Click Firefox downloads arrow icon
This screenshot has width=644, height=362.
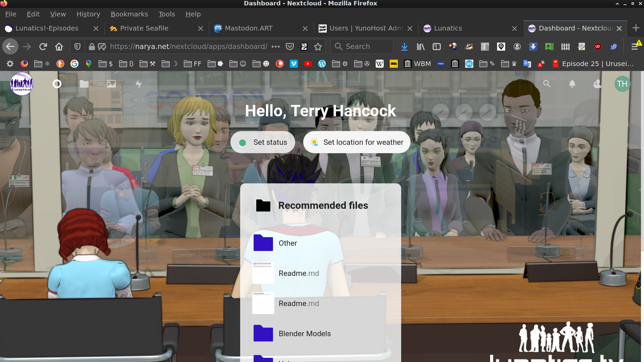pyautogui.click(x=405, y=47)
